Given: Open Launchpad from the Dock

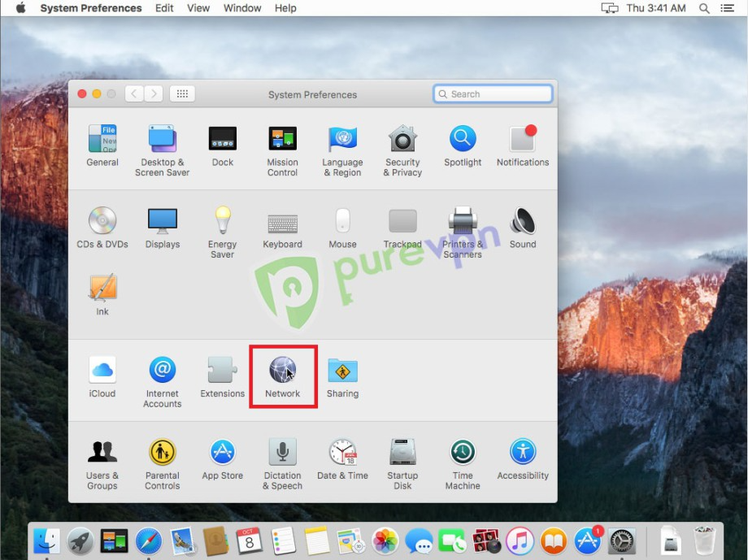Looking at the screenshot, I should pyautogui.click(x=80, y=541).
